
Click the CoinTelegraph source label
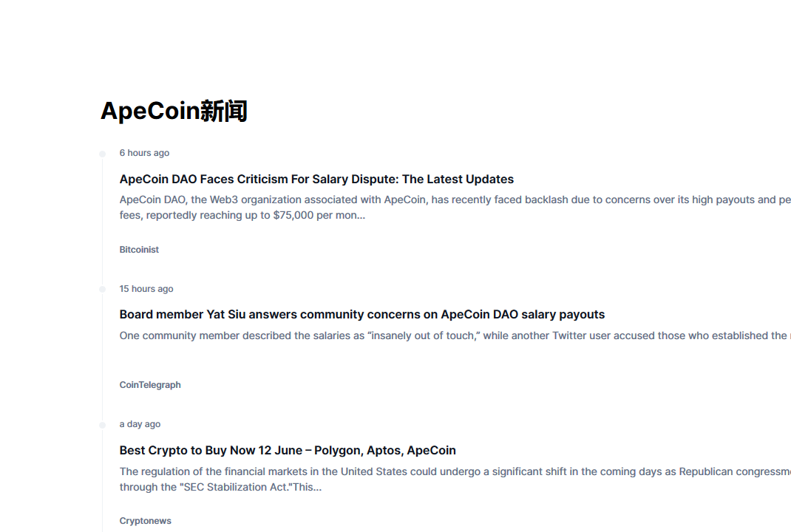click(x=150, y=385)
